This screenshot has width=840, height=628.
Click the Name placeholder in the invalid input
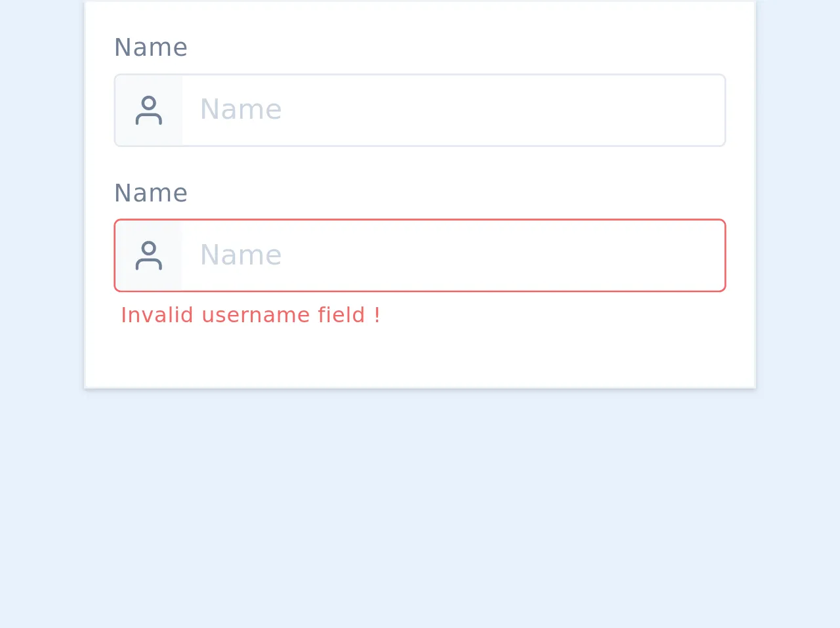point(241,255)
